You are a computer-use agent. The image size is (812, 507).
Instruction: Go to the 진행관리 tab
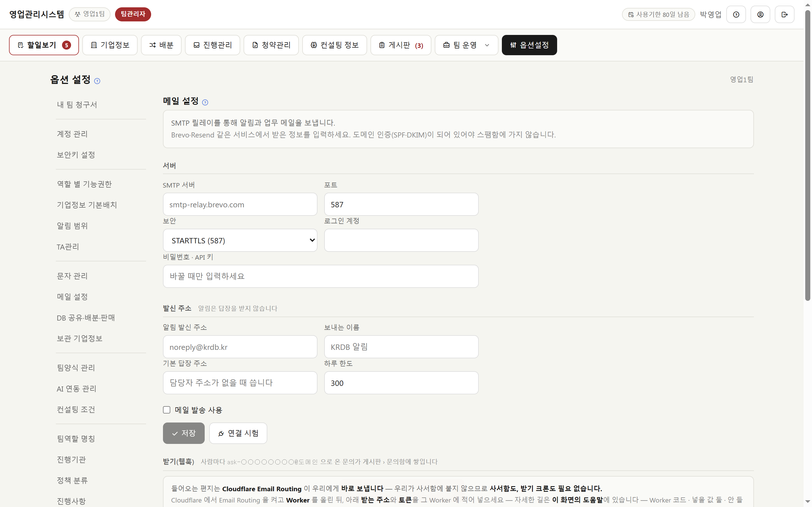point(212,45)
